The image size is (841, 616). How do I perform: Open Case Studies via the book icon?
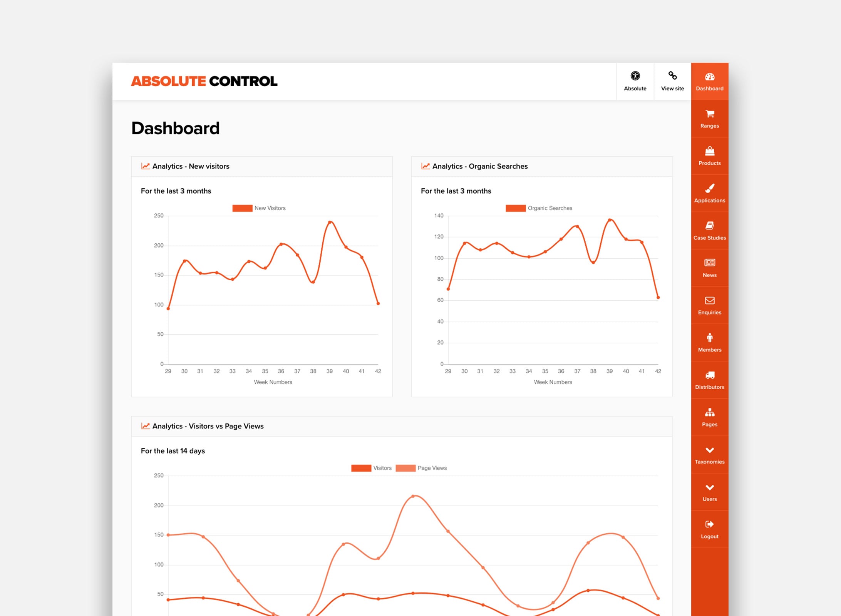coord(709,226)
